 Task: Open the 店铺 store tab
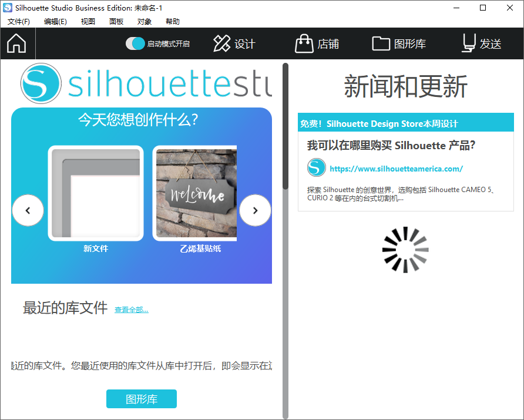coord(317,43)
